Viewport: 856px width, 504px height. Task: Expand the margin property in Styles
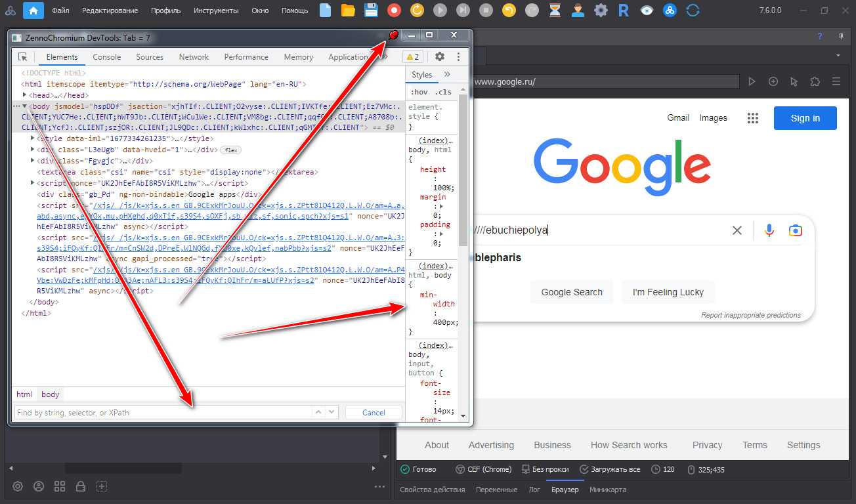[x=440, y=206]
